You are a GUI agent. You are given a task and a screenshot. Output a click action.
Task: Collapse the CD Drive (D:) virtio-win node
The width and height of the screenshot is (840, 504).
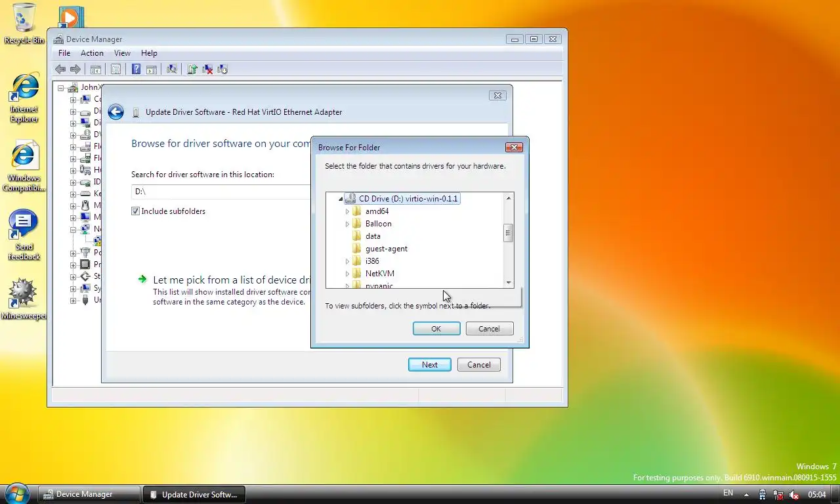coord(341,199)
